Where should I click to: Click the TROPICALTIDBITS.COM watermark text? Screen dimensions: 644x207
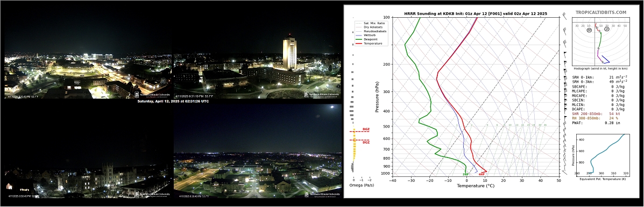600,12
